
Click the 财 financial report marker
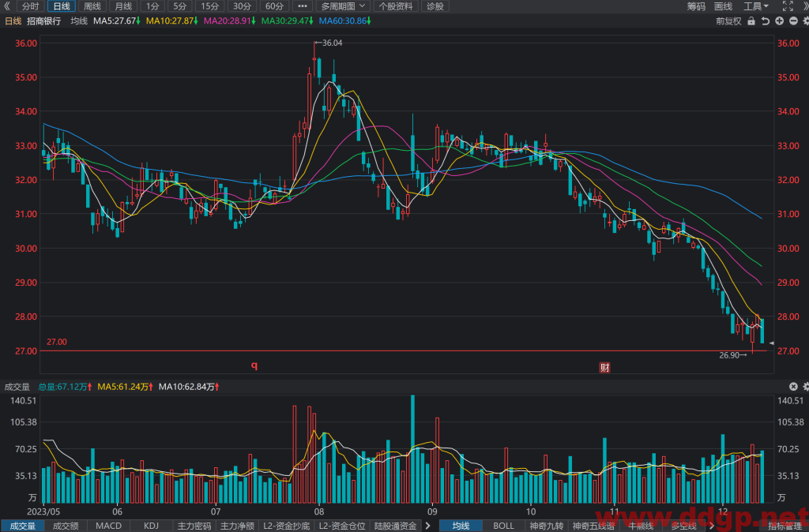point(604,368)
